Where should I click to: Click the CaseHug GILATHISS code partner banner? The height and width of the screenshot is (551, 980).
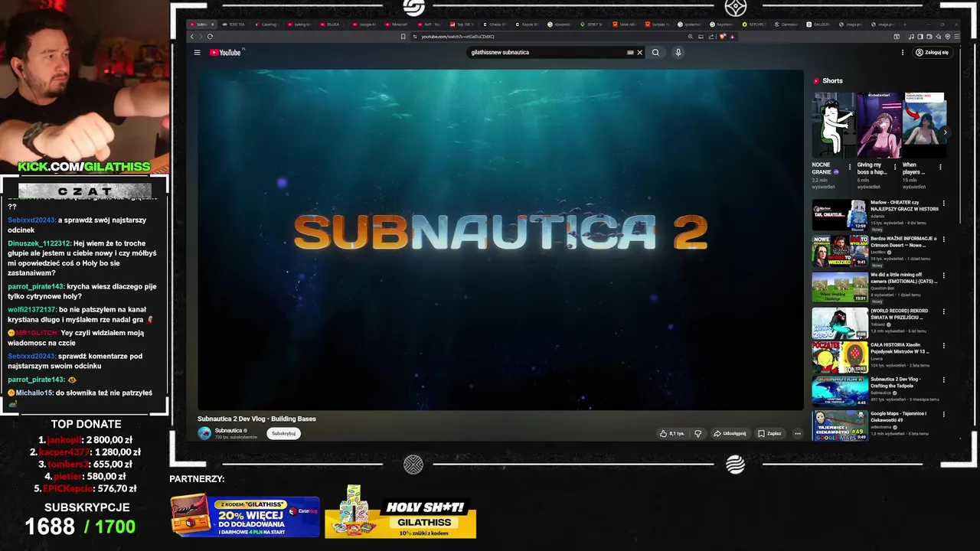[245, 517]
